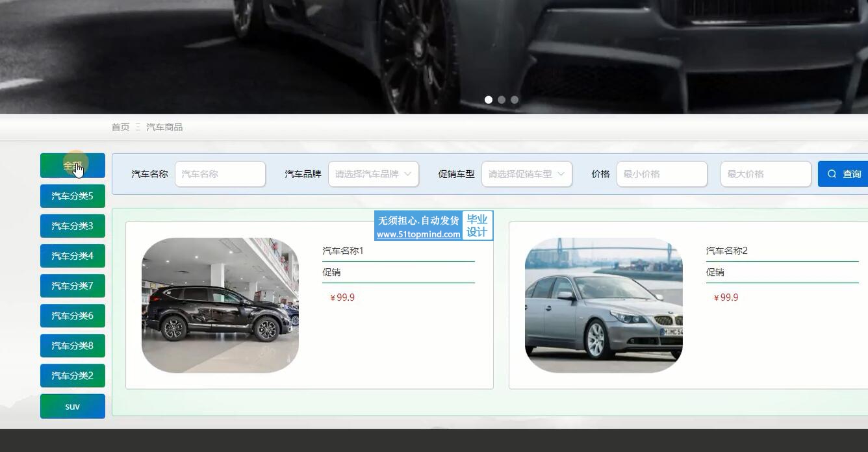Click ¥99.9 price of 汽车名称2
Viewport: 868px width, 452px height.
point(726,297)
